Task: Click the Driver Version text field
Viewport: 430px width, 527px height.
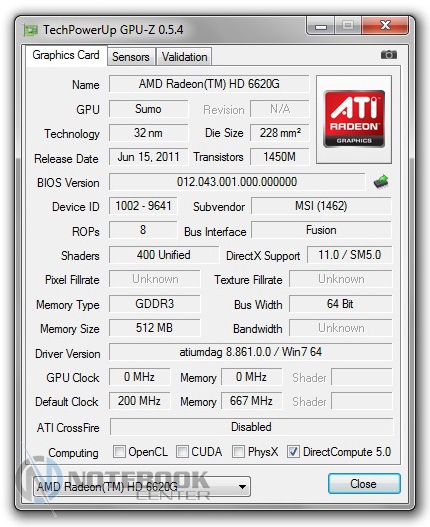Action: point(250,352)
